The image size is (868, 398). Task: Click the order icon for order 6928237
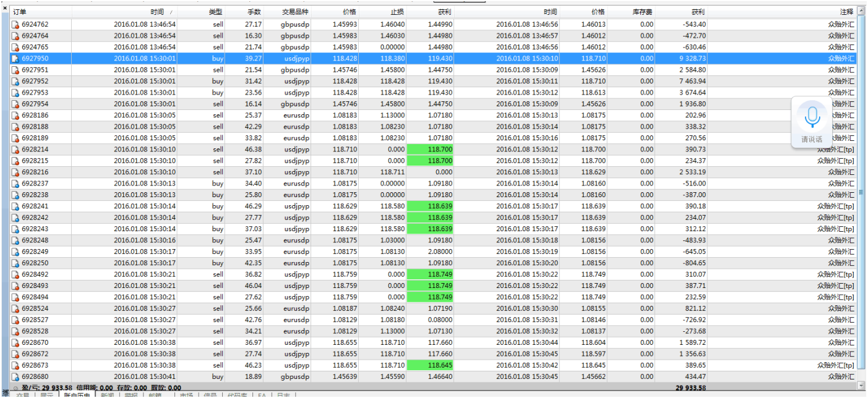coord(15,184)
